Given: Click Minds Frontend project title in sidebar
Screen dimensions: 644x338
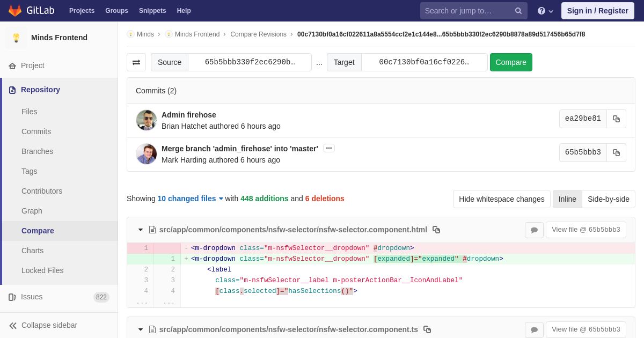Looking at the screenshot, I should (x=59, y=38).
